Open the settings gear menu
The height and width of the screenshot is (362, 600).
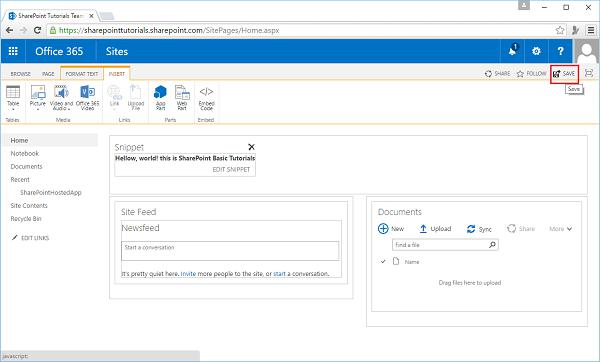pos(536,51)
